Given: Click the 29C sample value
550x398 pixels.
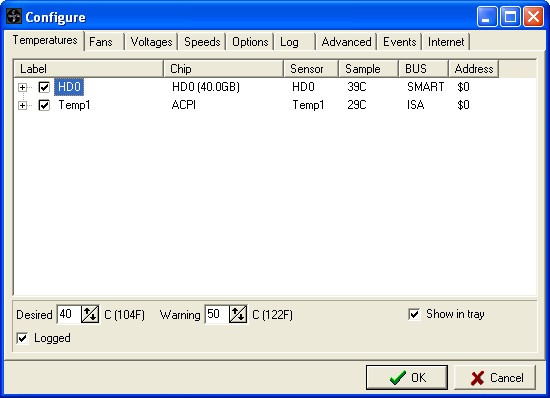Looking at the screenshot, I should 357,105.
